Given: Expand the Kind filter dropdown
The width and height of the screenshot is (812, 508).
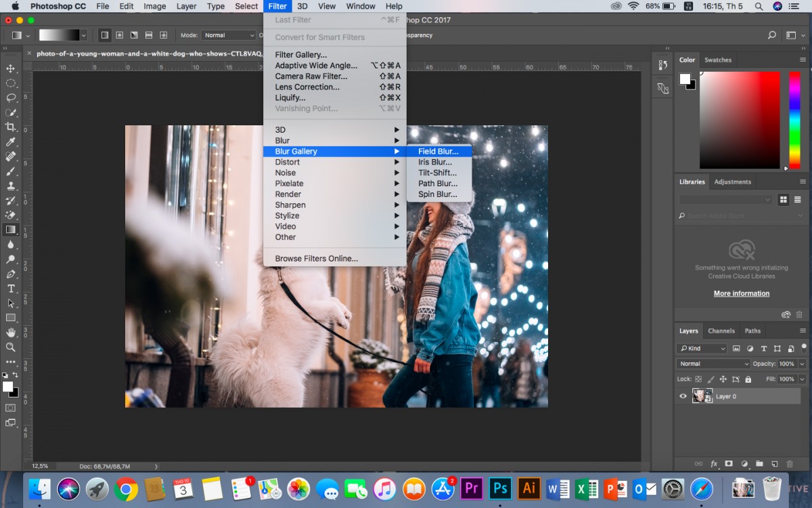Looking at the screenshot, I should click(x=702, y=348).
